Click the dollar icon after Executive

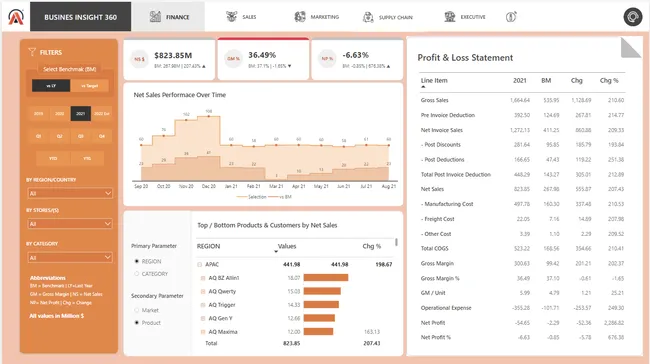511,17
